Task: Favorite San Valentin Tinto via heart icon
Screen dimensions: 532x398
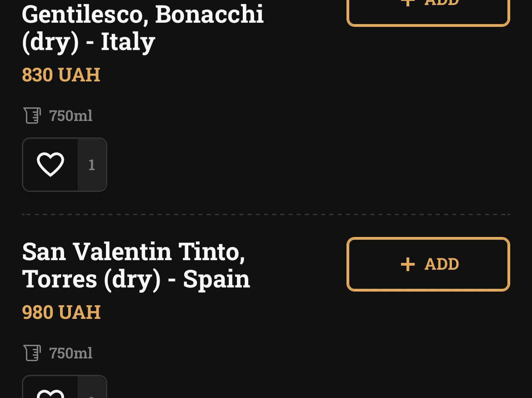Action: click(50, 393)
